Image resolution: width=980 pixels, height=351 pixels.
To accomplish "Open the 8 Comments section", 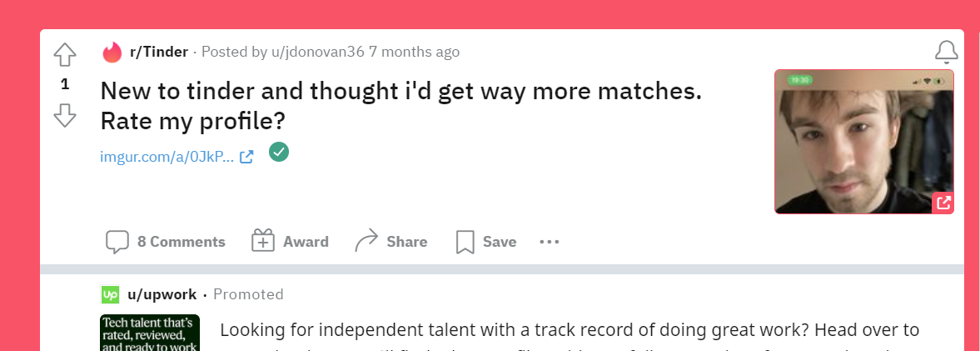I will pyautogui.click(x=181, y=242).
